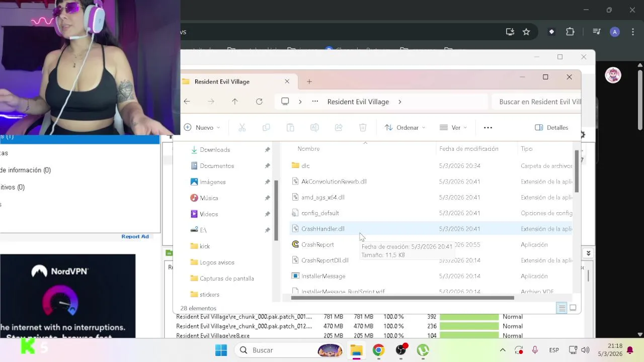Click the Rename icon in Explorer toolbar
Image resolution: width=644 pixels, height=362 pixels.
coord(314,128)
